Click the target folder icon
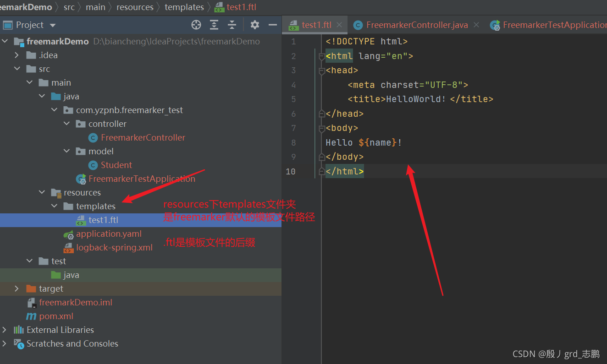This screenshot has width=607, height=364. (x=31, y=288)
